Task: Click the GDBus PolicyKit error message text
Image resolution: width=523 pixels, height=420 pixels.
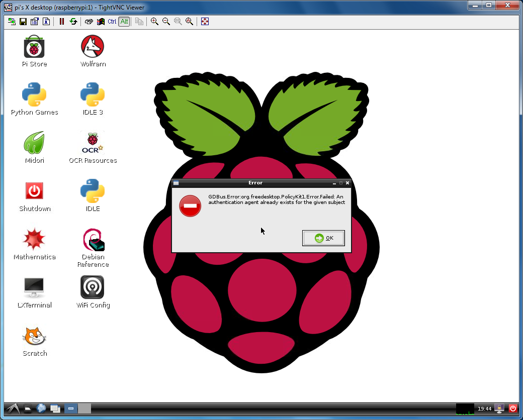Action: (x=277, y=199)
